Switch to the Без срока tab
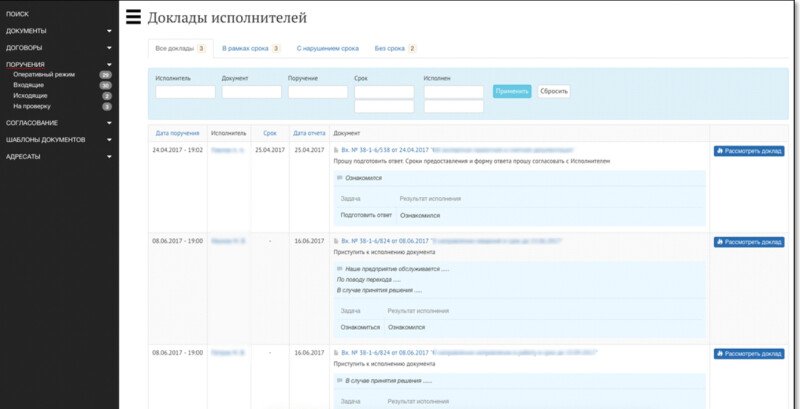Viewport: 800px width, 409px height. pos(395,49)
